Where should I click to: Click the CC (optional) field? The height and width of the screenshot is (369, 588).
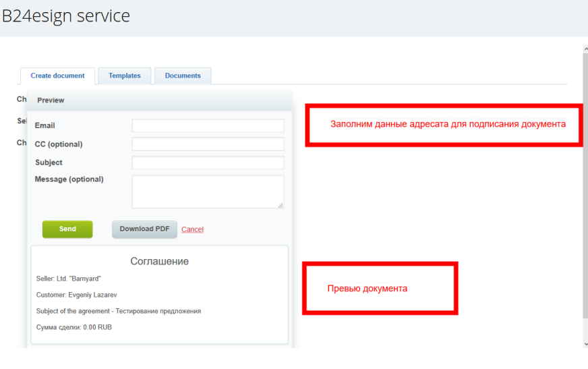[x=208, y=144]
